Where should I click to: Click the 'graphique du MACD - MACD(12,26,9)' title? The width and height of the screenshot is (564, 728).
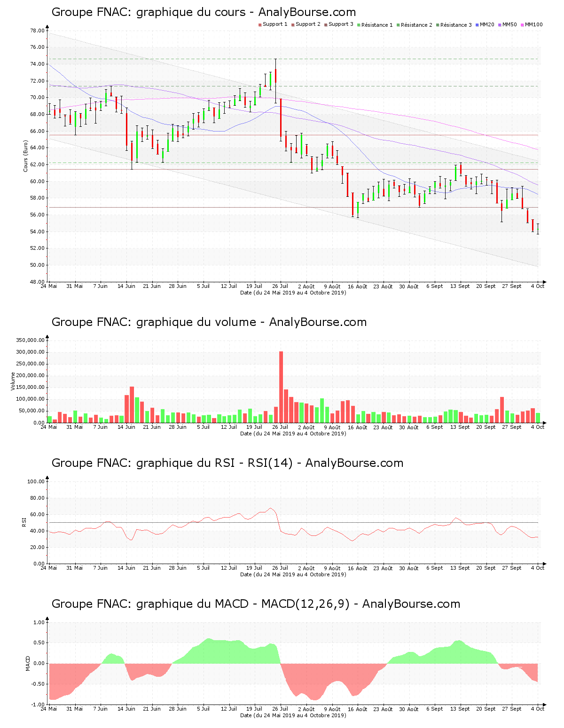click(x=256, y=604)
